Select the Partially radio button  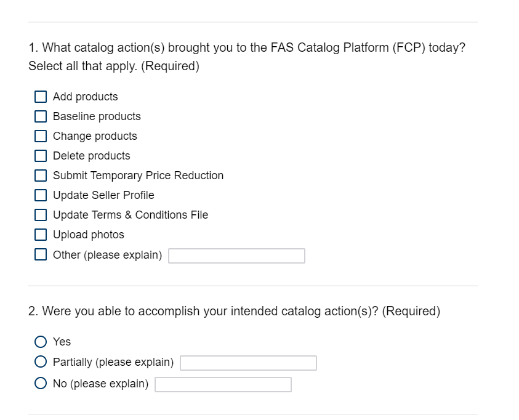coord(41,361)
